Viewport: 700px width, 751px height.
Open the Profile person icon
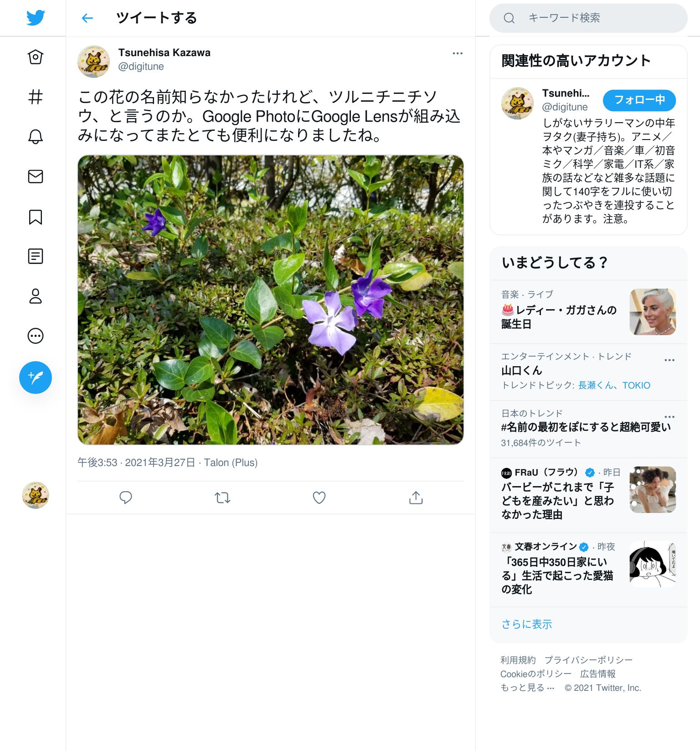[x=36, y=296]
